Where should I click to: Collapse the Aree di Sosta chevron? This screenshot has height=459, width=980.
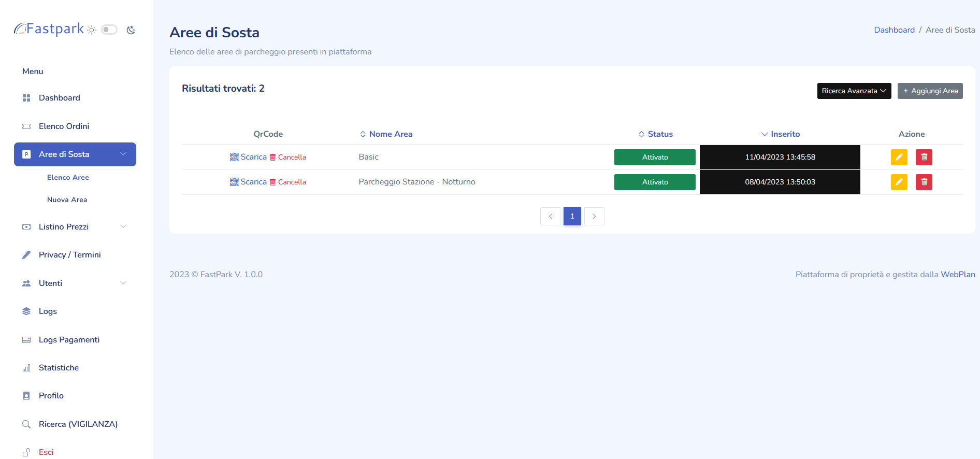[x=123, y=154]
